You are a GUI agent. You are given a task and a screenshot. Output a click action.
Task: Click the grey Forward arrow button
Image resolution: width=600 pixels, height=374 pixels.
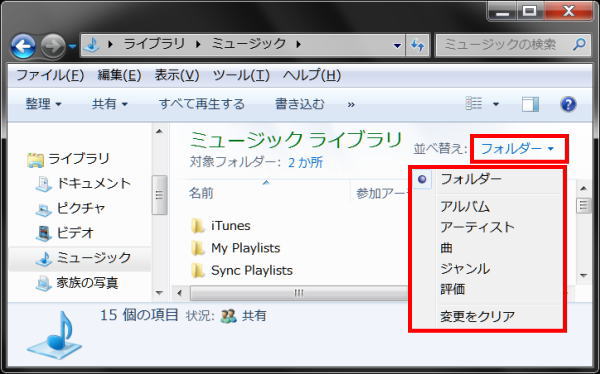tap(53, 46)
